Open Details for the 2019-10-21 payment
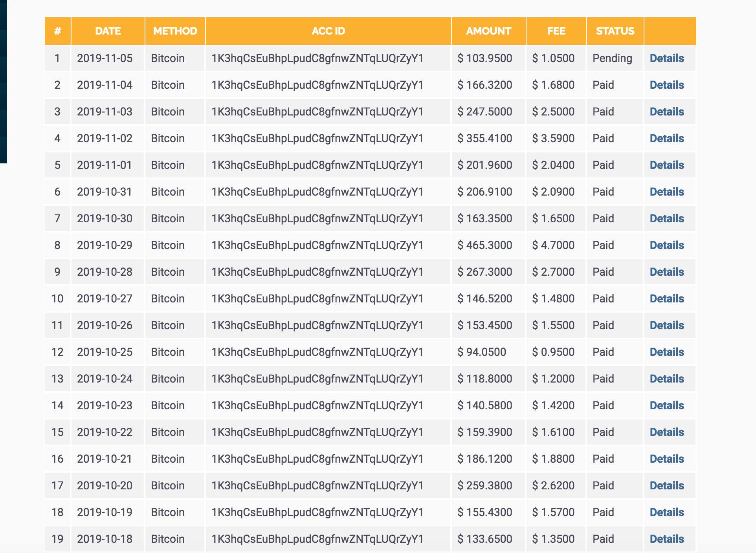Image resolution: width=756 pixels, height=553 pixels. click(x=666, y=459)
